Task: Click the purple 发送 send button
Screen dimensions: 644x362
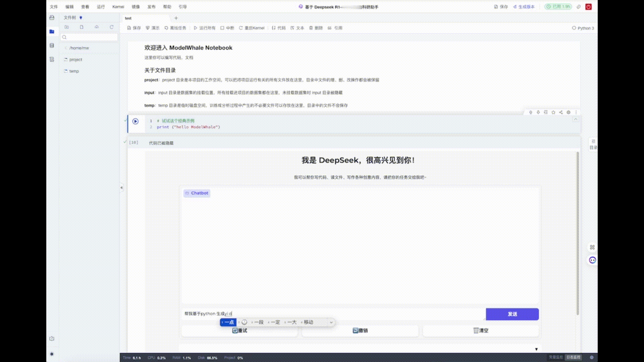Action: [512, 314]
